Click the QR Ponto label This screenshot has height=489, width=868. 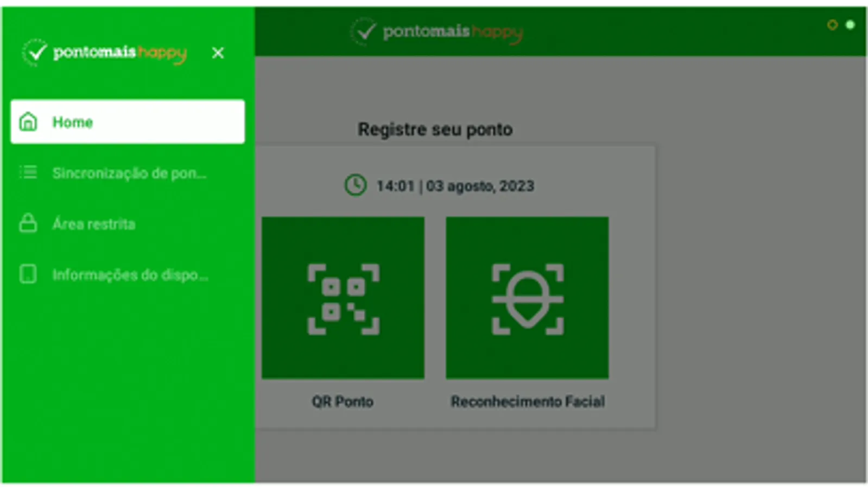point(343,402)
